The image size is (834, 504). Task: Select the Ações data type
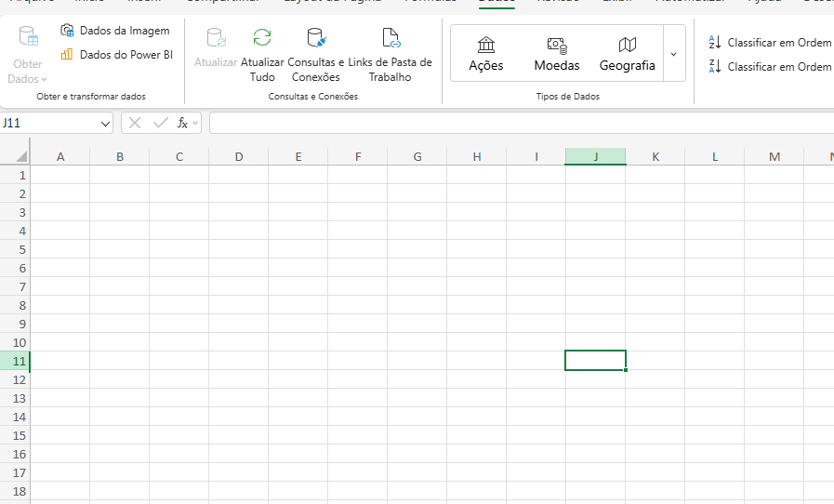[x=486, y=54]
